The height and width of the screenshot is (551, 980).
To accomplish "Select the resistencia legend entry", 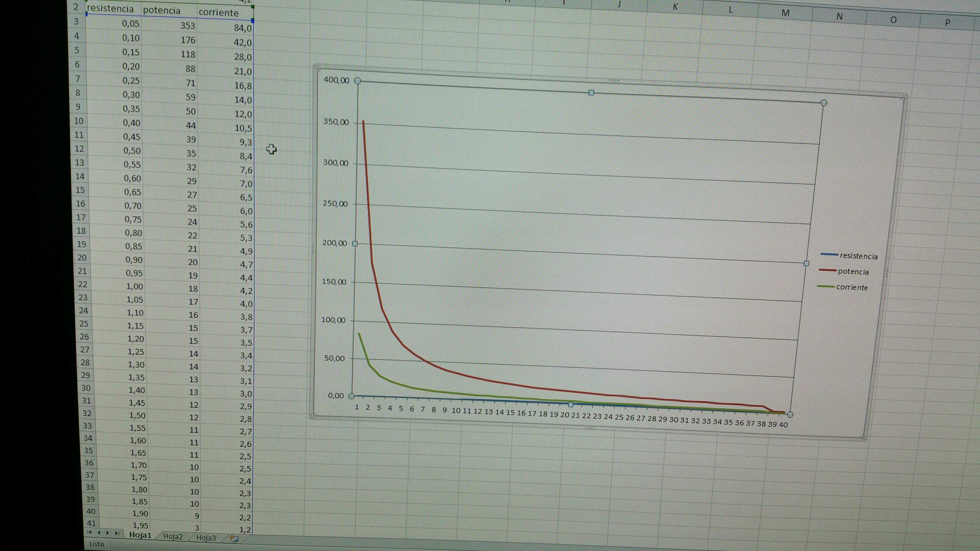I will pos(858,256).
